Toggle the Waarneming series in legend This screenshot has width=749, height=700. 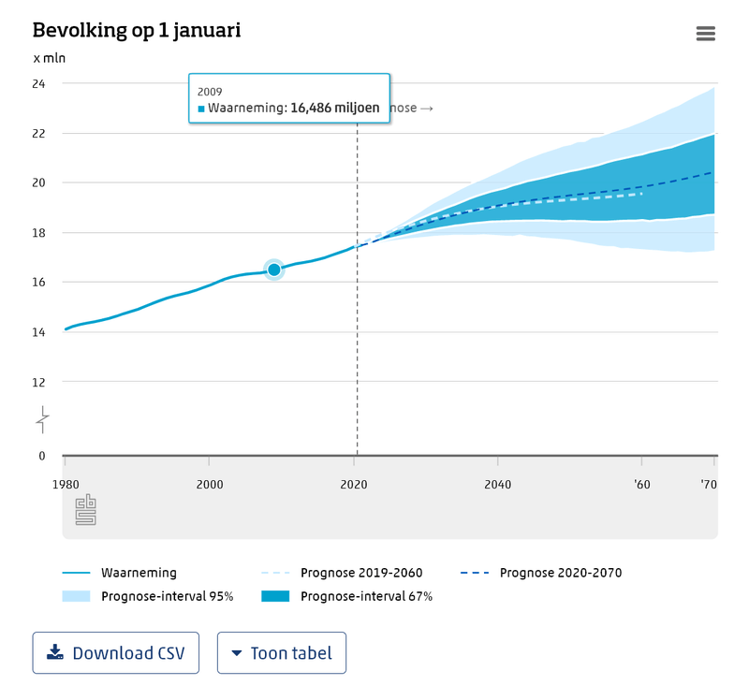[x=139, y=573]
